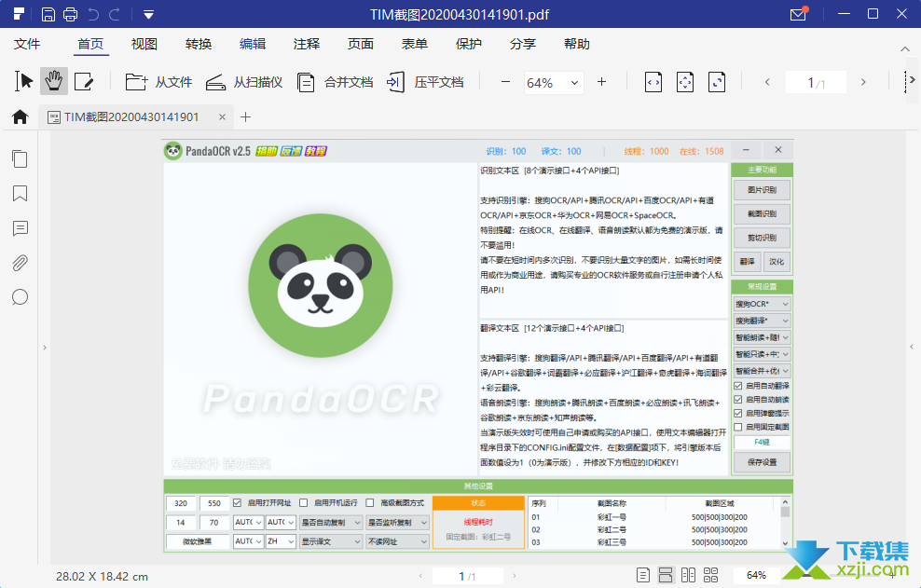
Task: Click 合并文档 button
Action: [x=335, y=82]
